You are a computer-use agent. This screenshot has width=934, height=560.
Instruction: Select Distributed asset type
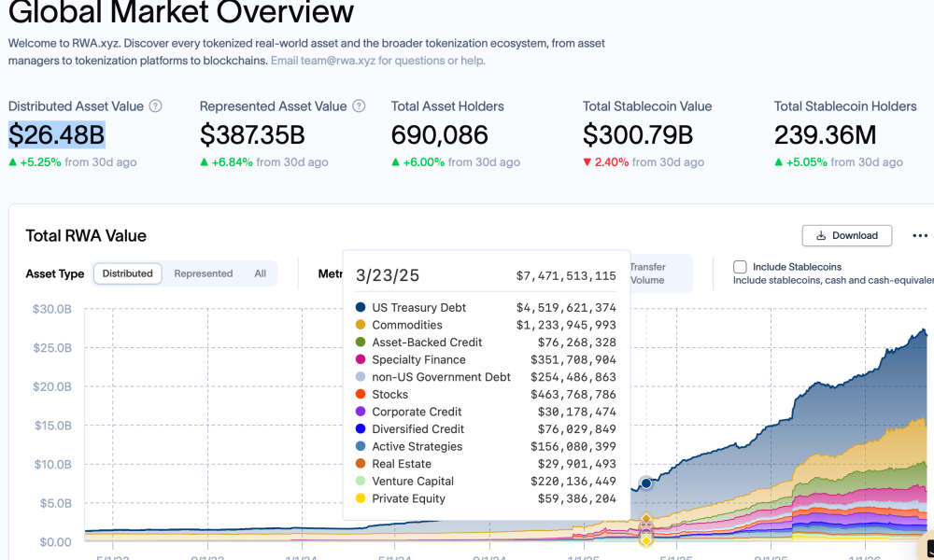[128, 273]
